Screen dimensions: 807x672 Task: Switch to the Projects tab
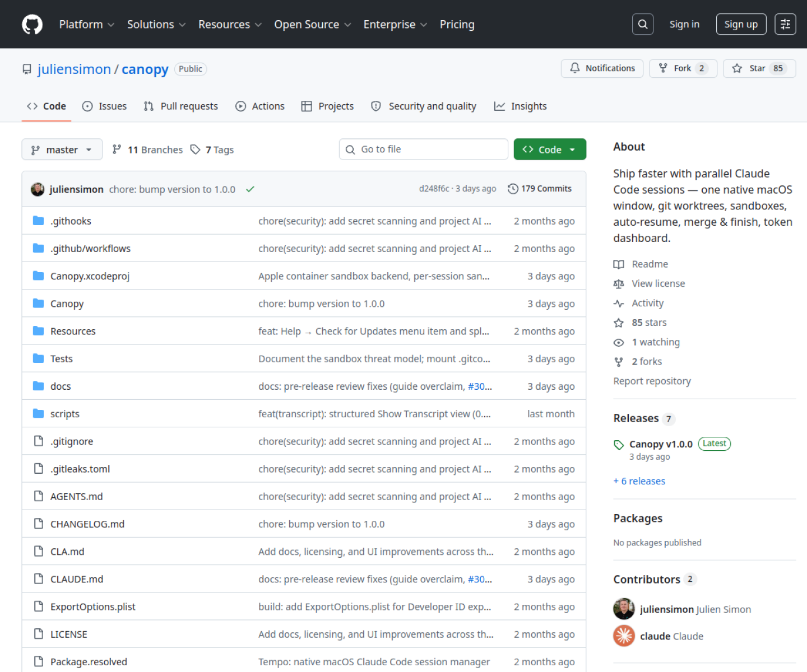tap(327, 106)
